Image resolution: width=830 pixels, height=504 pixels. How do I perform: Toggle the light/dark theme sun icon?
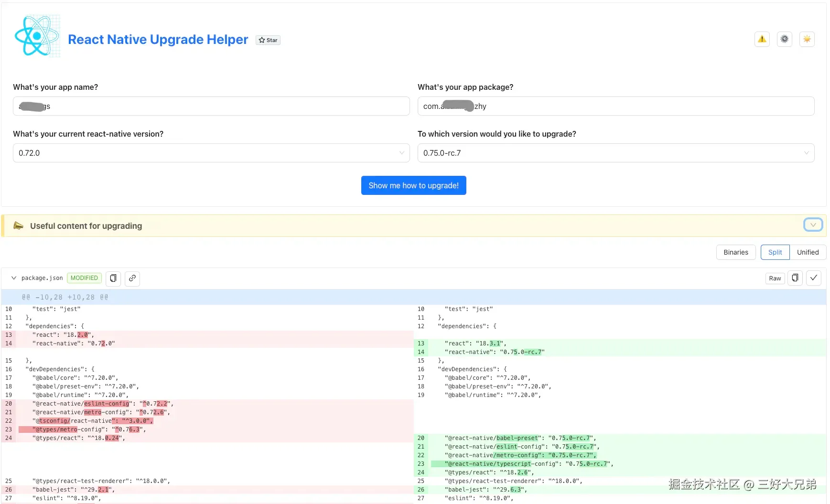click(807, 39)
